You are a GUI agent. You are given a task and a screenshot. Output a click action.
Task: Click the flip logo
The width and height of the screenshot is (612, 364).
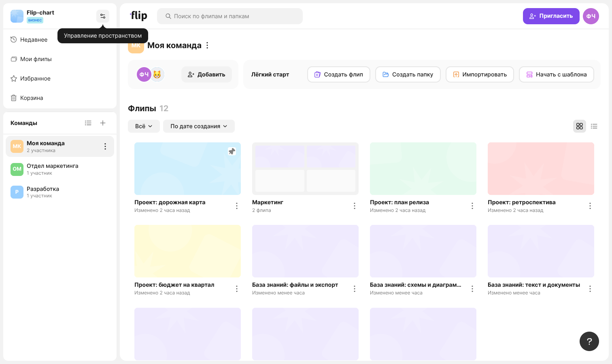coord(138,16)
